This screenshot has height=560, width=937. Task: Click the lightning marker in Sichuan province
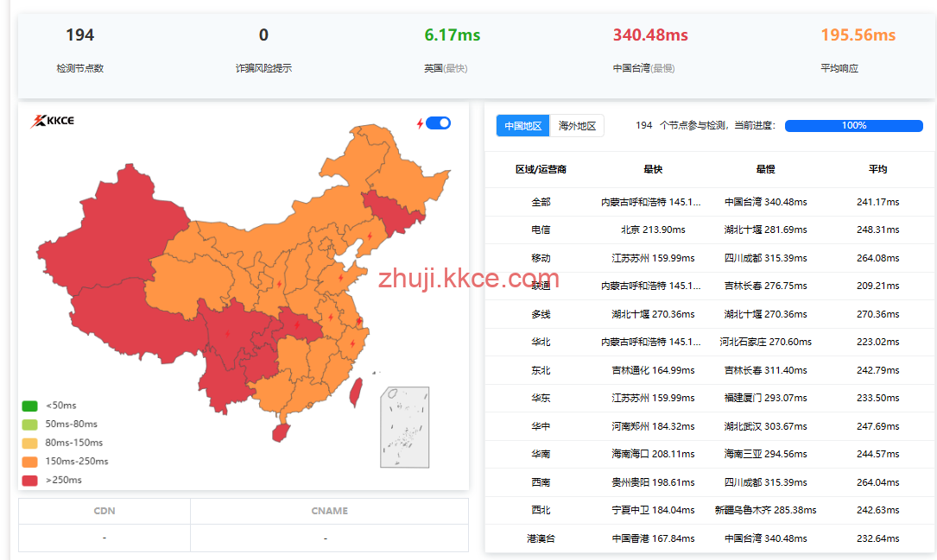pos(228,333)
